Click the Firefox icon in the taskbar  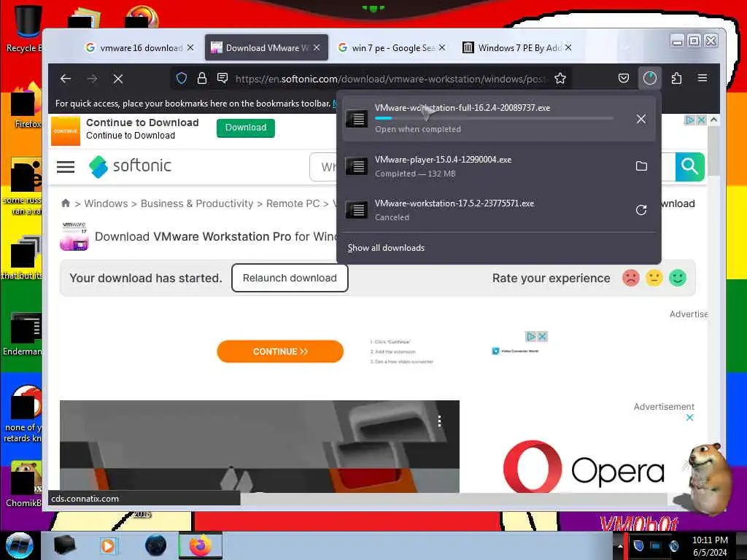point(200,545)
